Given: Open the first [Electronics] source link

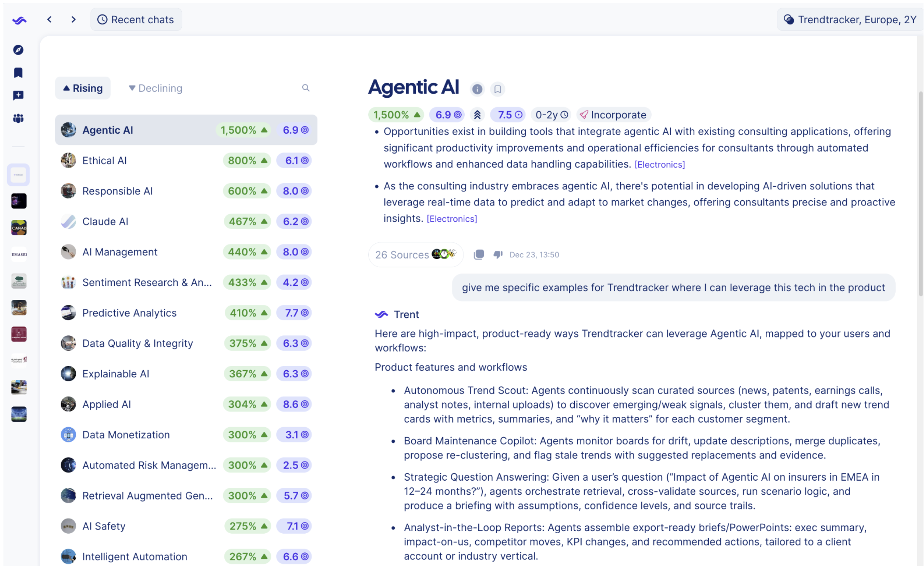Looking at the screenshot, I should [659, 165].
